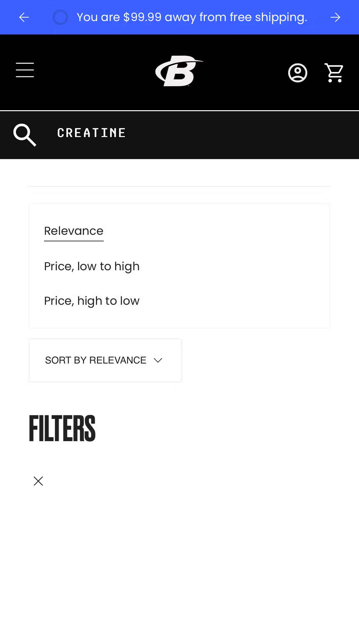
Task: Click the search magnifier icon
Action: 25,135
